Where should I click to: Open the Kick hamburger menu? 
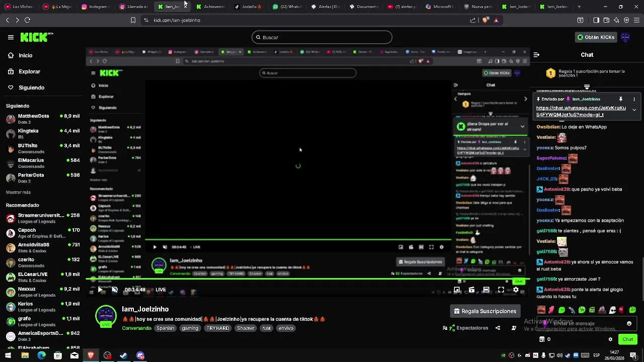[x=11, y=37]
